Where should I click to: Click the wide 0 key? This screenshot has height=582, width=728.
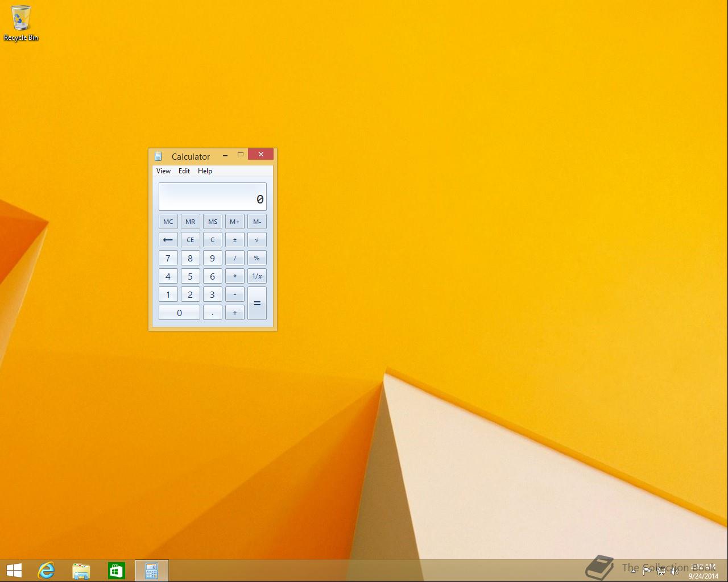pyautogui.click(x=179, y=313)
